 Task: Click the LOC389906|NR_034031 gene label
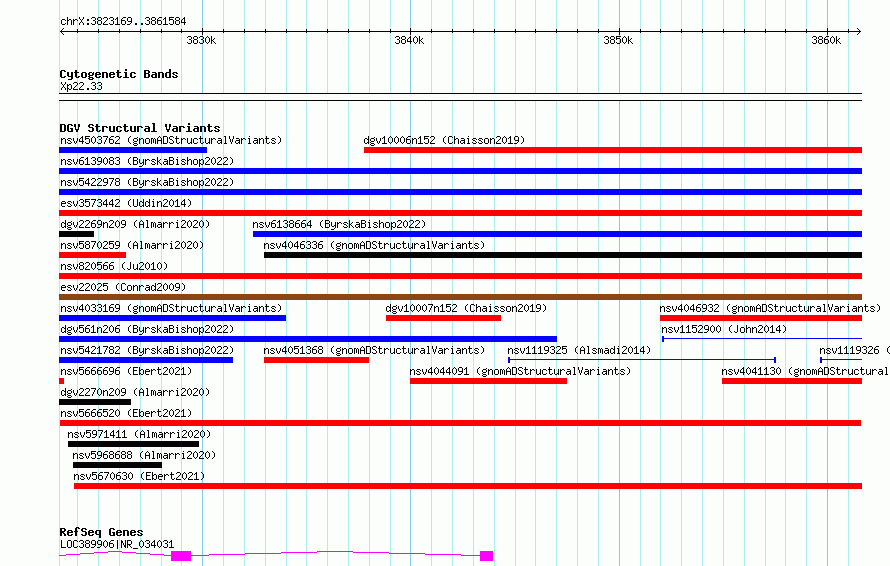[117, 544]
